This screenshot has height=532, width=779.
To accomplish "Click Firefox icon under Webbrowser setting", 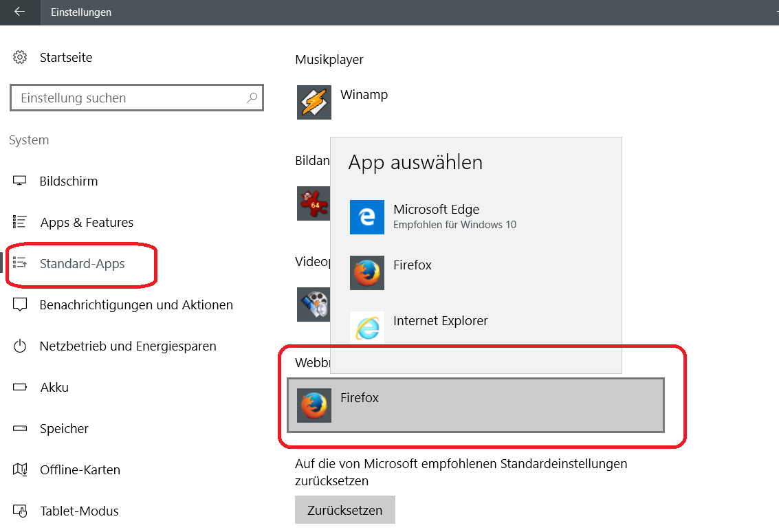I will click(314, 406).
